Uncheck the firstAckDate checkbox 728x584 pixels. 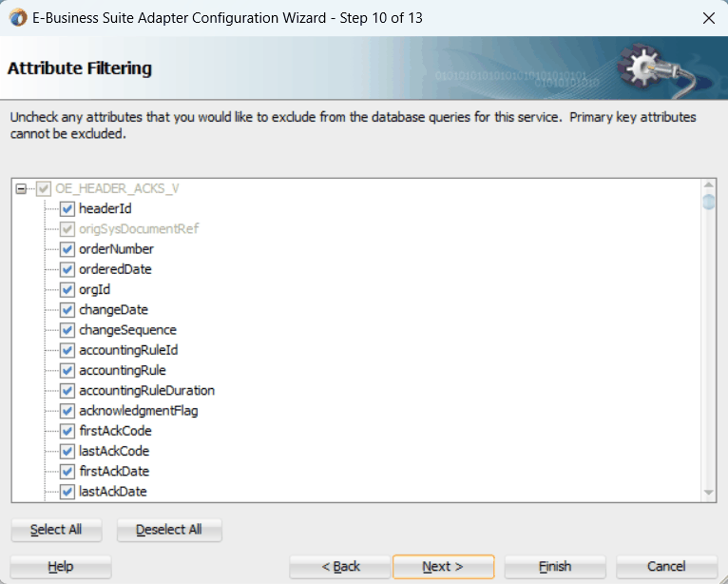pyautogui.click(x=67, y=472)
